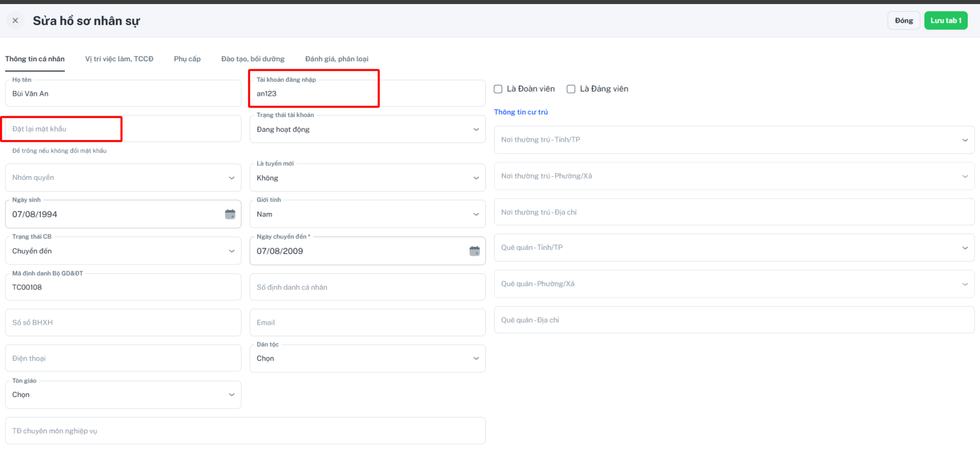Click the Đặt lại mật khẩu field
980x463 pixels.
tap(123, 128)
